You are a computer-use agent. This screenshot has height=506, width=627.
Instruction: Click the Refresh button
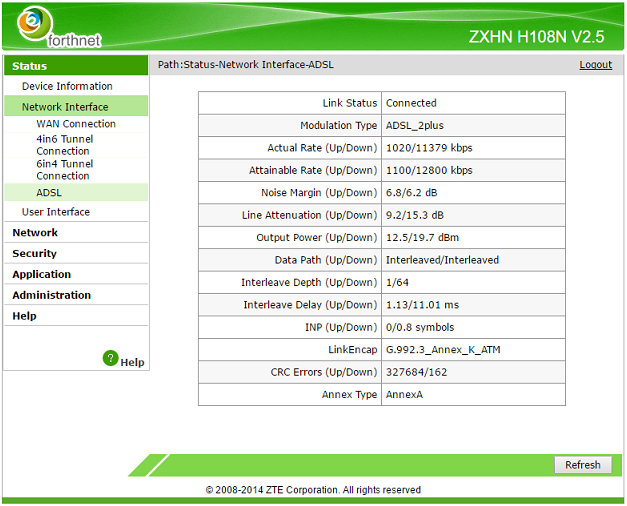tap(583, 465)
